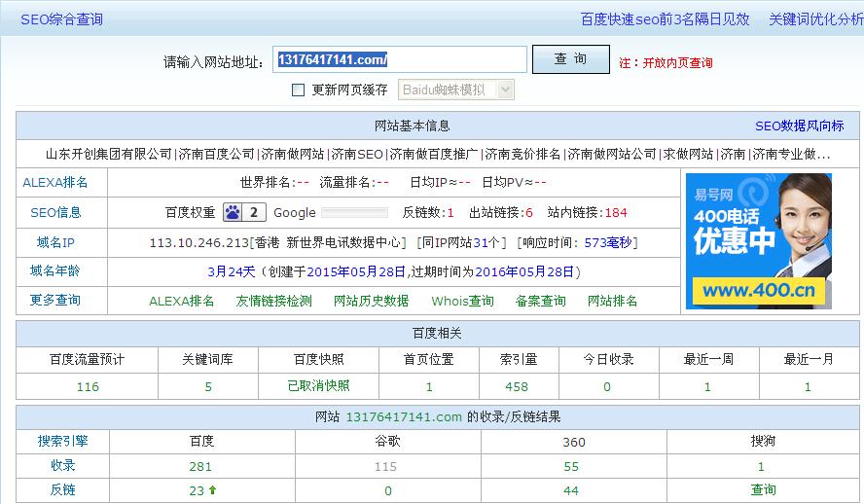Image resolution: width=864 pixels, height=504 pixels.
Task: Open 友情链接检测 link
Action: click(x=273, y=302)
